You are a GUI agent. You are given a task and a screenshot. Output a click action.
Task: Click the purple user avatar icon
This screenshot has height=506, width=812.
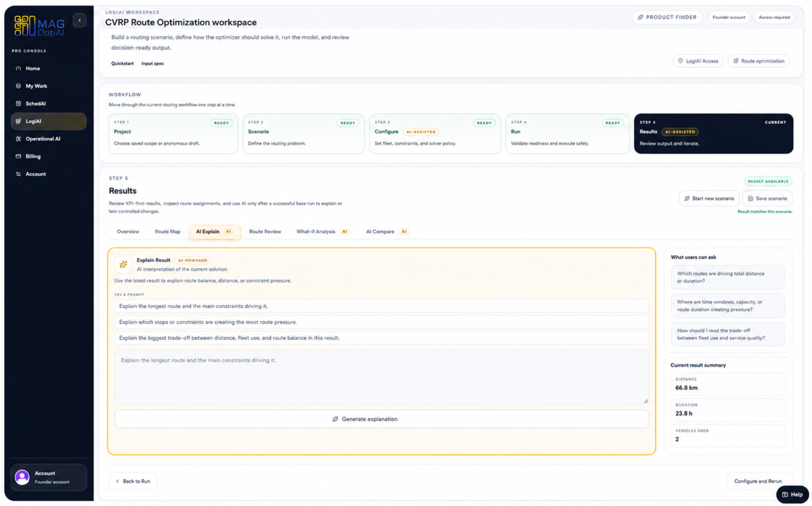click(x=22, y=477)
